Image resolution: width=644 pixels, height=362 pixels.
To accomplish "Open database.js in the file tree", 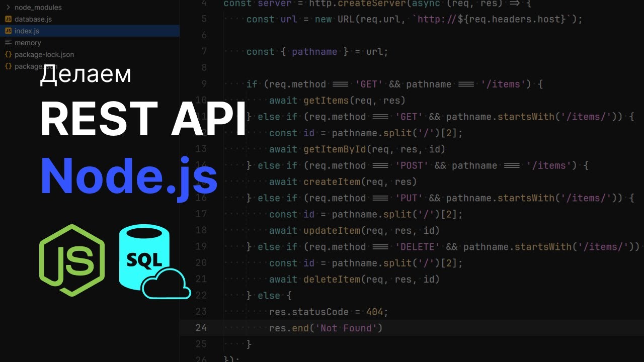I will (33, 19).
